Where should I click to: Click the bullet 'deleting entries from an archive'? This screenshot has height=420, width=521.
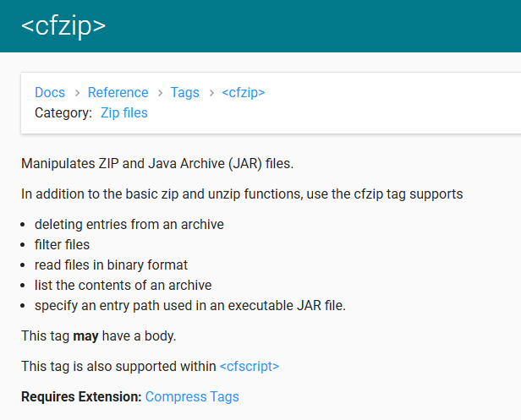[x=129, y=225]
